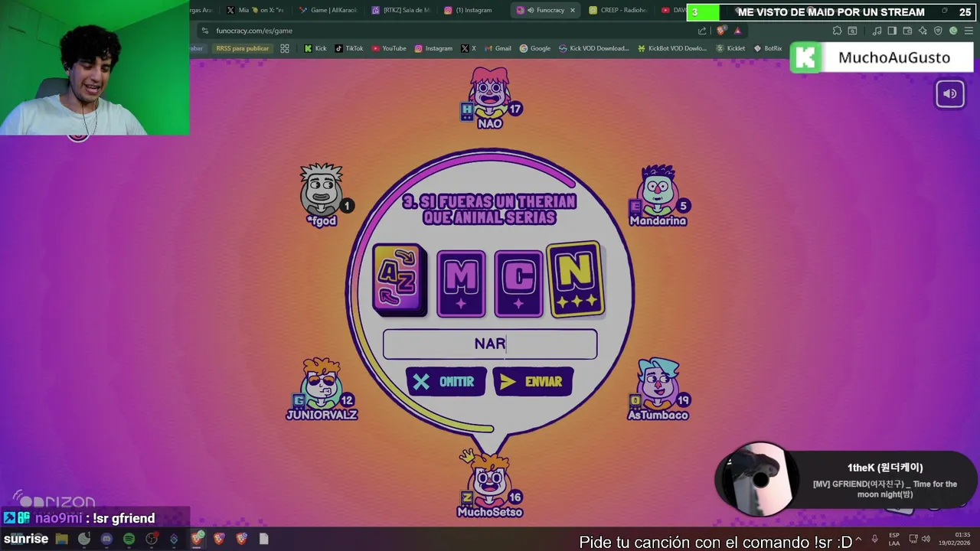
Task: Open Discord from the taskbar
Action: 106,539
